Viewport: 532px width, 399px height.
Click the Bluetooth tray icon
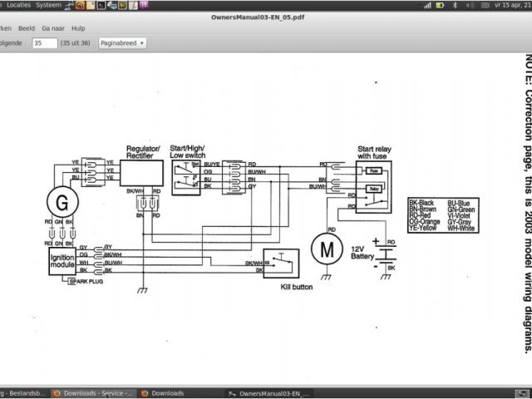[456, 5]
